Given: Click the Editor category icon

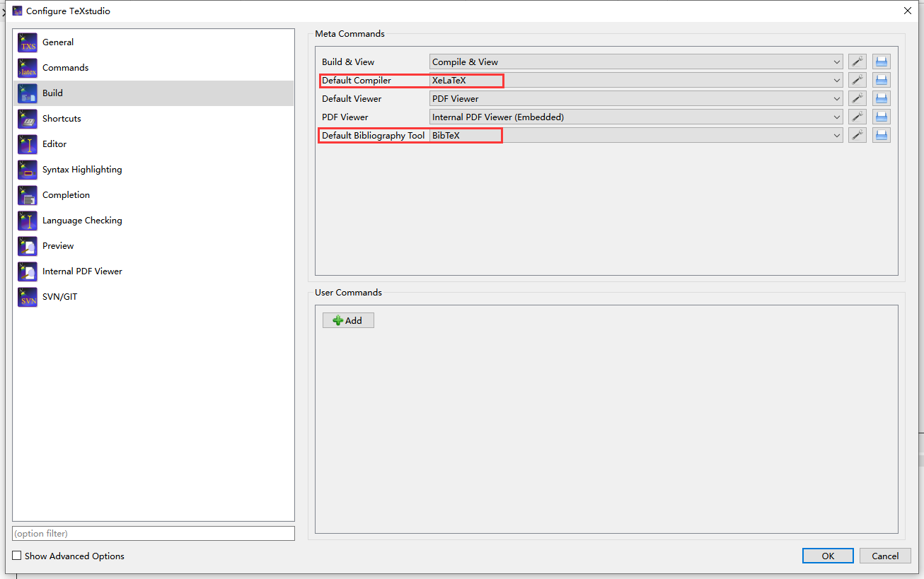Looking at the screenshot, I should tap(28, 144).
